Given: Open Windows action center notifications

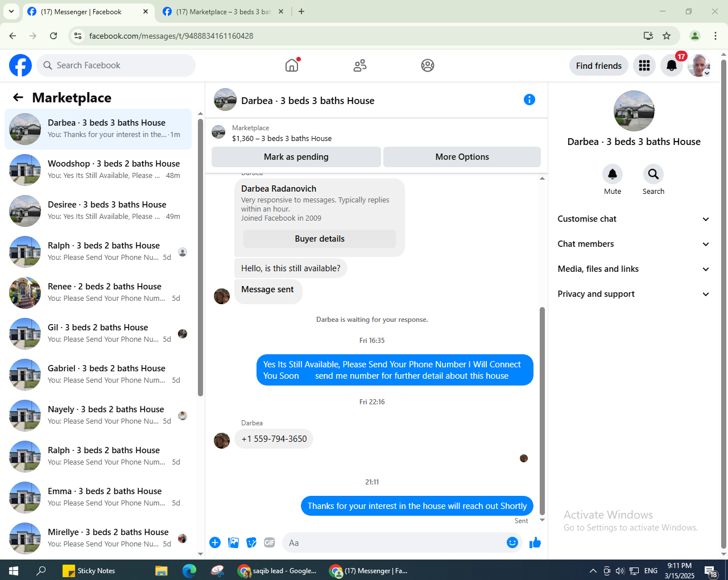Looking at the screenshot, I should (711, 571).
